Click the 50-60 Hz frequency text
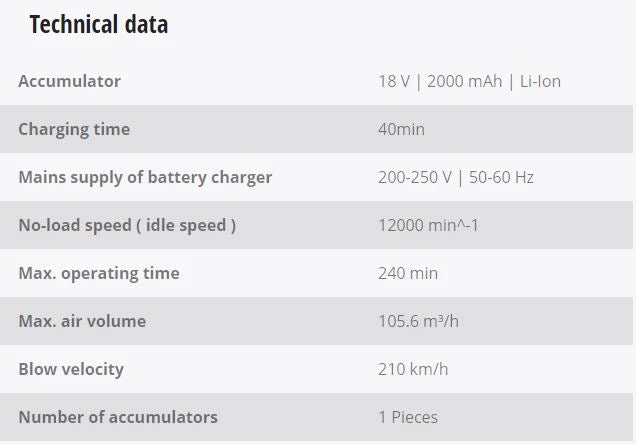The image size is (636, 444). coord(500,177)
